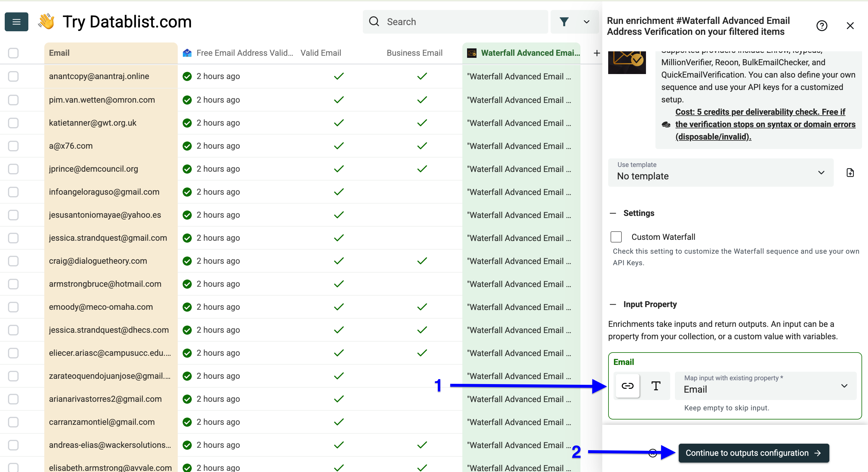This screenshot has width=868, height=472.
Task: Select the link map-property input mode icon
Action: coord(627,386)
